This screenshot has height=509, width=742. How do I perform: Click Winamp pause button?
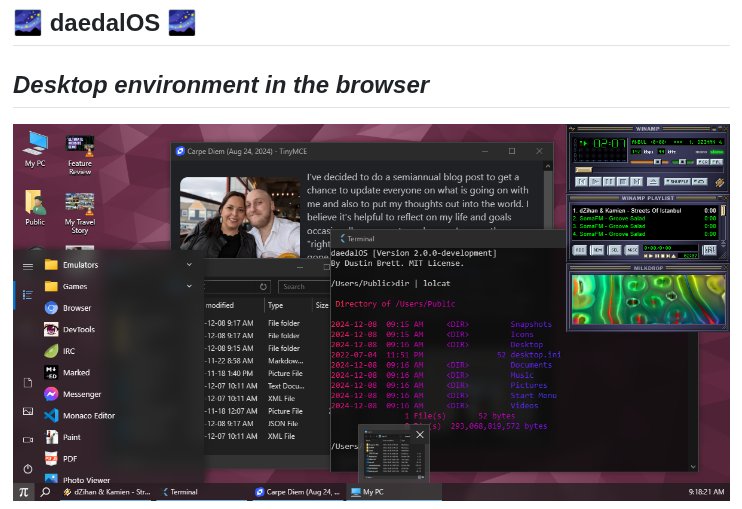coord(609,182)
